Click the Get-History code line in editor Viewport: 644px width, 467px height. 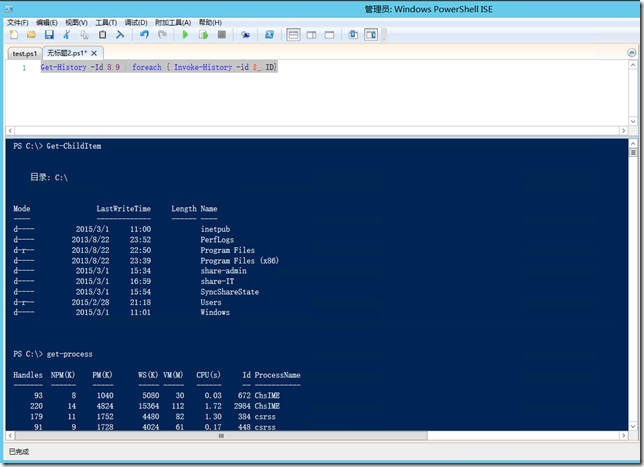(159, 67)
